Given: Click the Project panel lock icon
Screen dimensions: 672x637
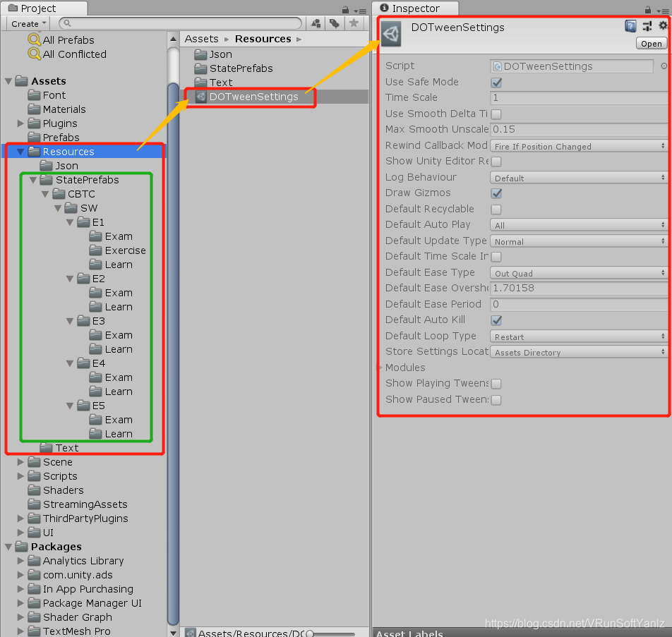Looking at the screenshot, I should (345, 9).
